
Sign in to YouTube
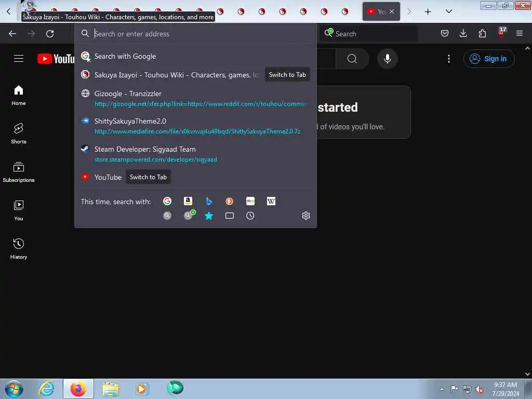click(488, 59)
